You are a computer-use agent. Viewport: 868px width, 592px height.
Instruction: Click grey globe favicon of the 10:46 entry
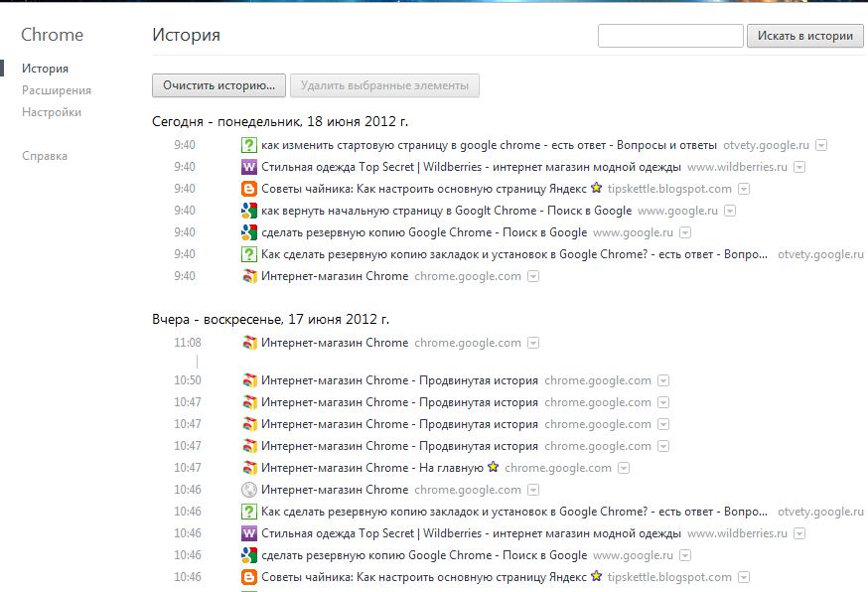(x=249, y=490)
